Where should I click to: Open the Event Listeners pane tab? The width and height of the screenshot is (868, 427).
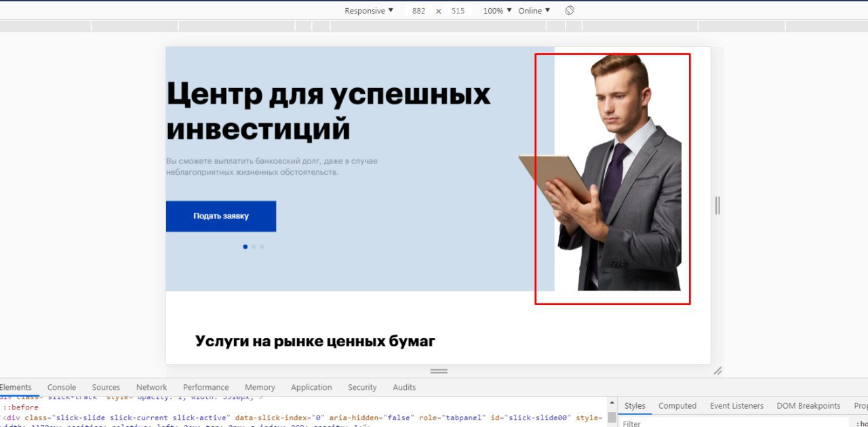pyautogui.click(x=736, y=405)
